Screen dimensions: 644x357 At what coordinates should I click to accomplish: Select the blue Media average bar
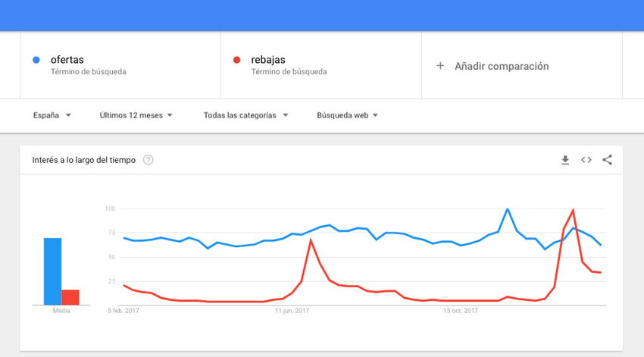(x=52, y=271)
